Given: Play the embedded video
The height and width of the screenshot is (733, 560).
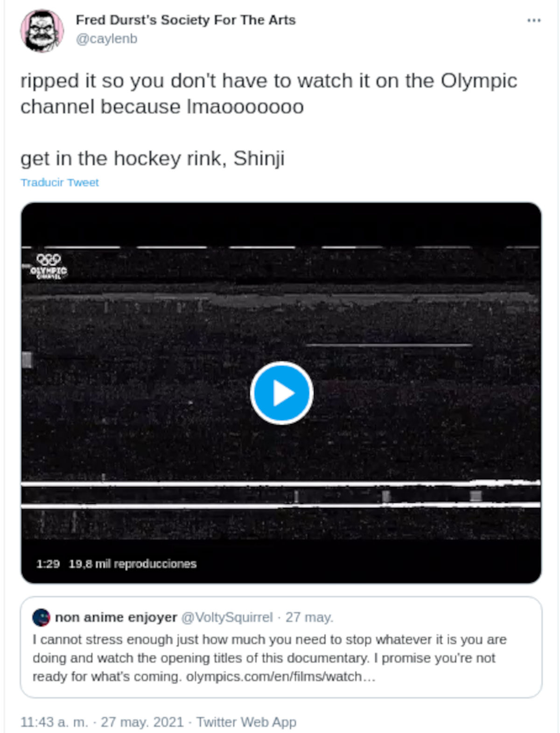Looking at the screenshot, I should [281, 393].
